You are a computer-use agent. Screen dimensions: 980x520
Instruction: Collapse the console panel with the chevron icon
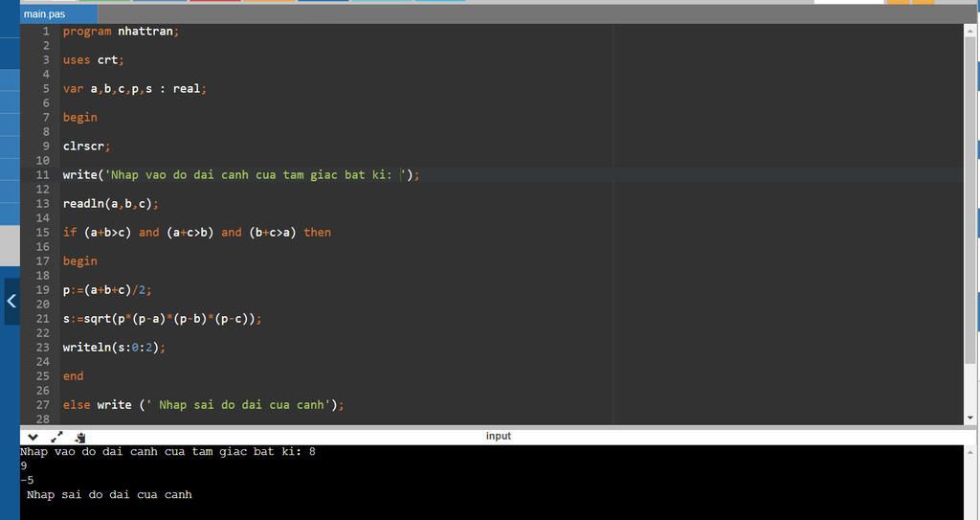[x=33, y=437]
